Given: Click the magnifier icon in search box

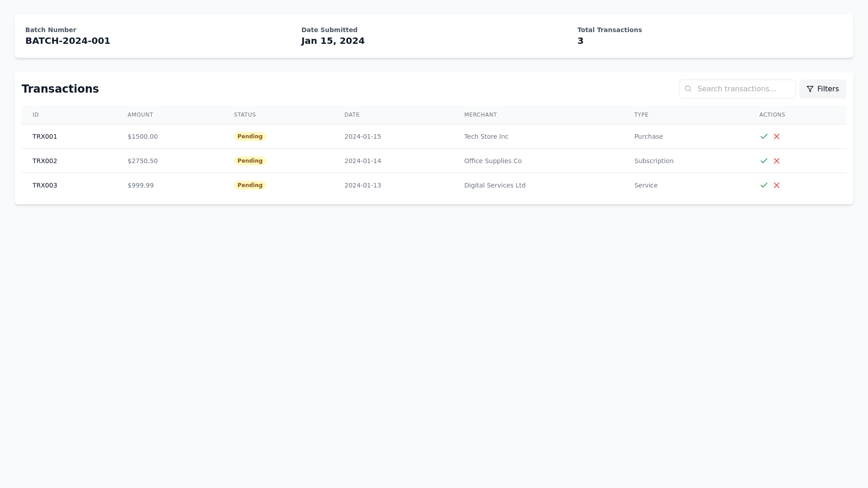Looking at the screenshot, I should pos(688,89).
